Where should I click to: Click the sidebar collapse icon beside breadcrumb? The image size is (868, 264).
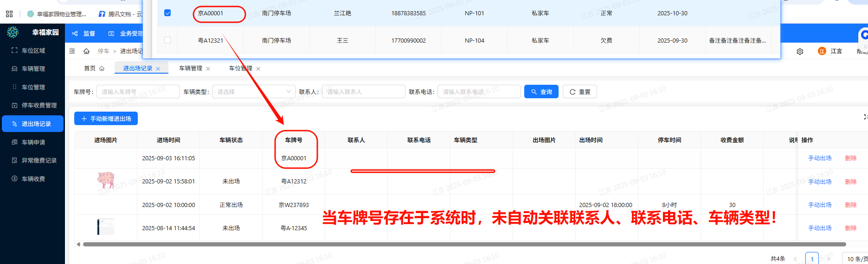tap(72, 51)
